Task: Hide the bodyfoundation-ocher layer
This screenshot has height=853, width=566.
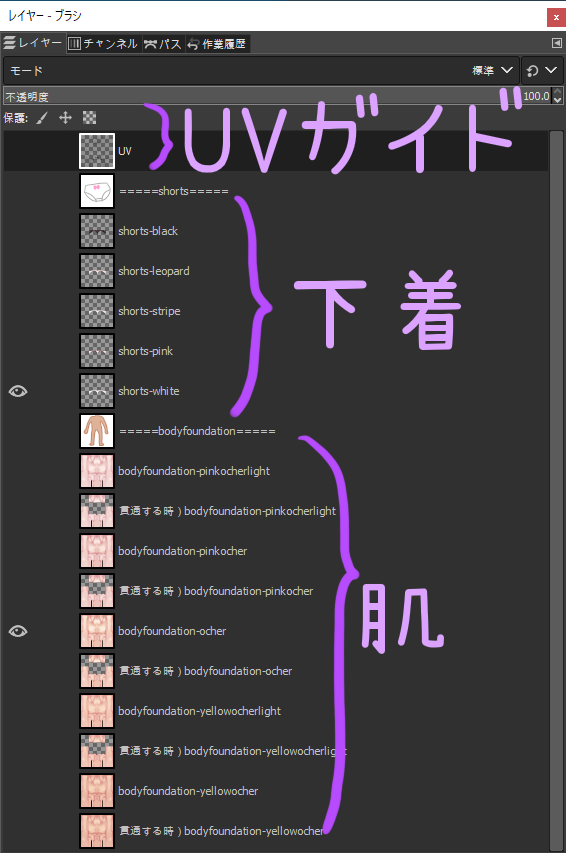Action: tap(18, 631)
